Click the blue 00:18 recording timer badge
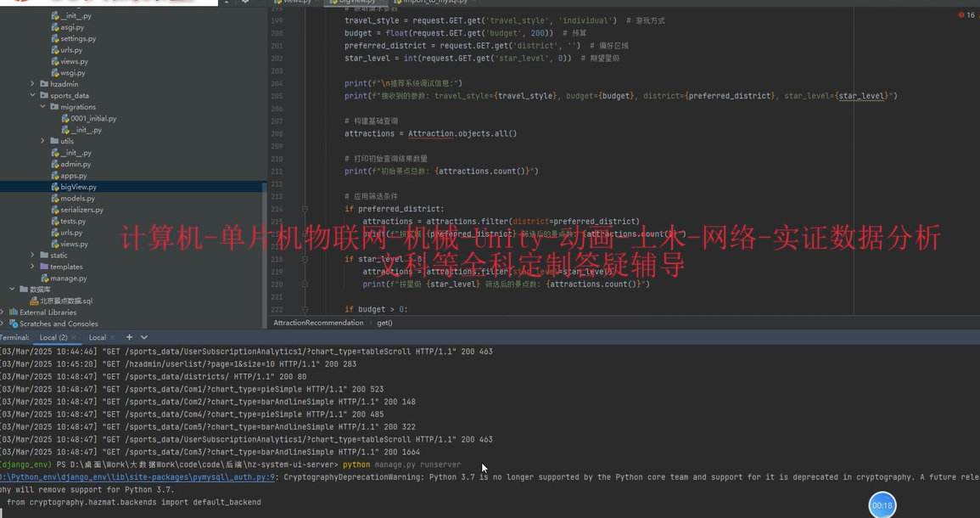This screenshot has height=518, width=980. pos(882,505)
